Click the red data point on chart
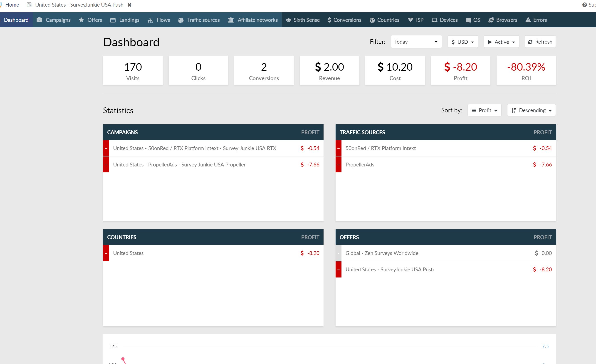 tap(123, 359)
